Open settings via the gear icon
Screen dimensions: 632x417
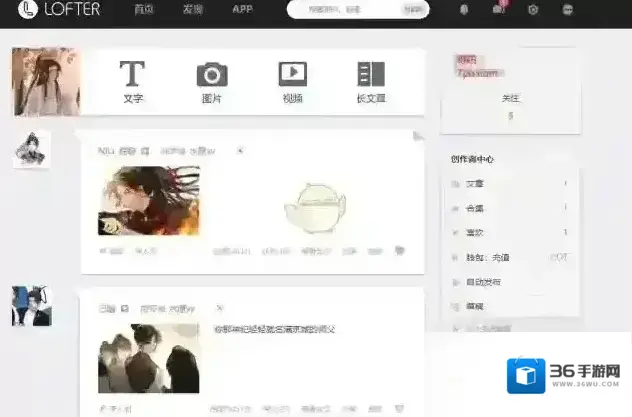[x=533, y=9]
